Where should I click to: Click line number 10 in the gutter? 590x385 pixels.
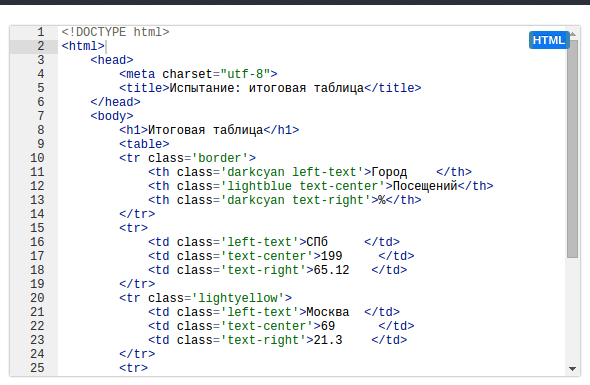37,158
